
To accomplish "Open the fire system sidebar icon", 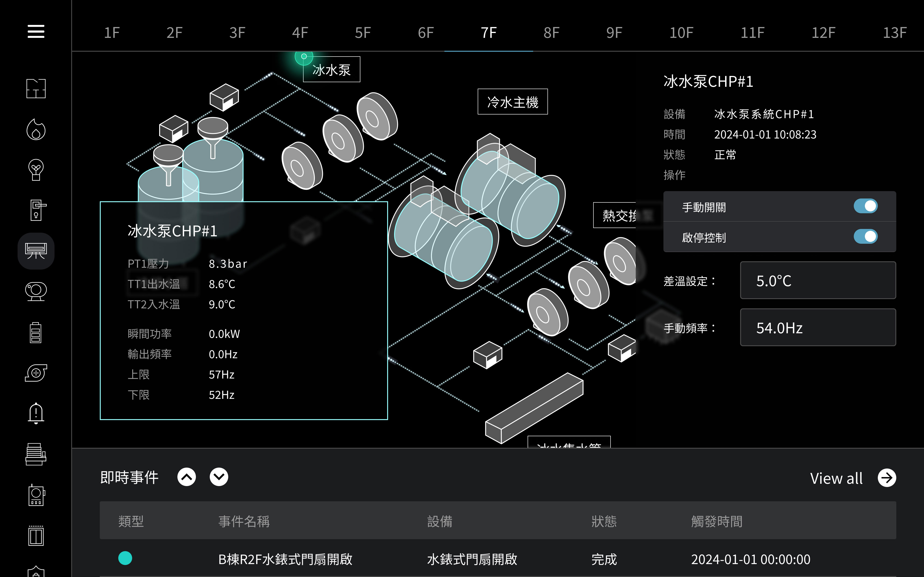I will [36, 129].
